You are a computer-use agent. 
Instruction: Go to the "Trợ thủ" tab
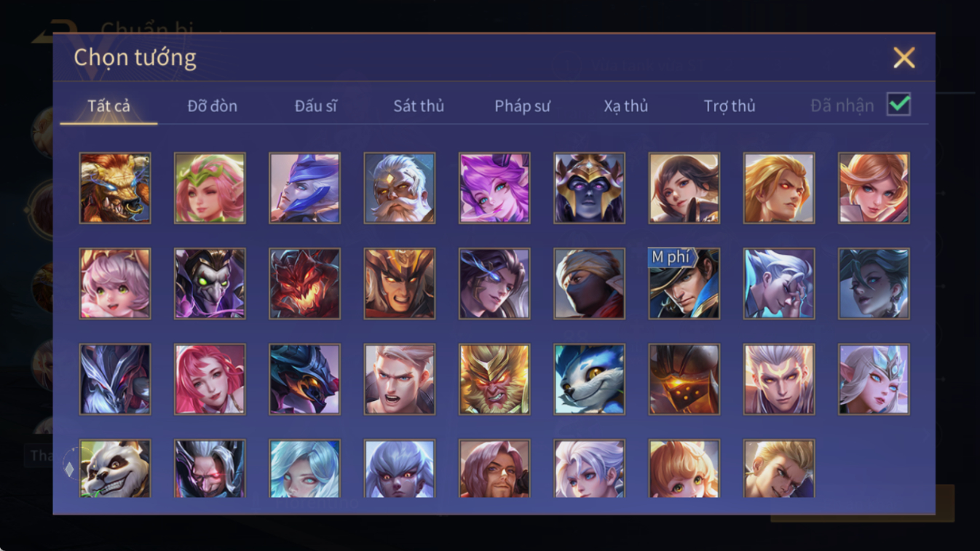[x=730, y=106]
